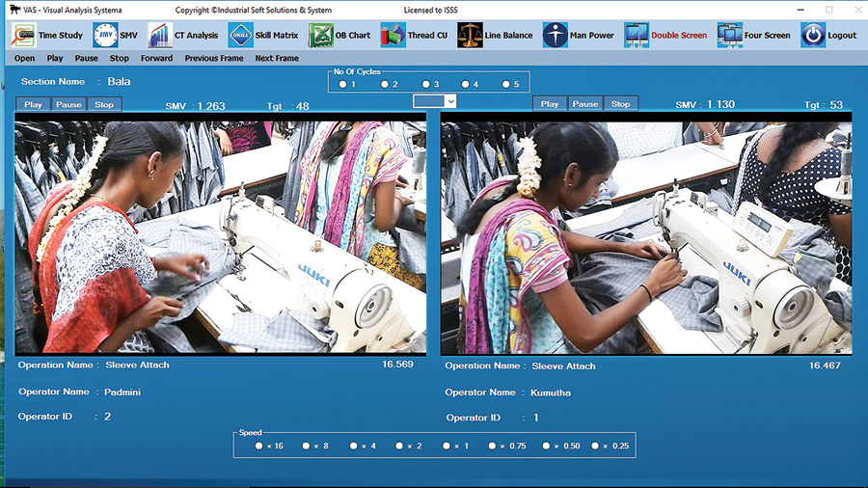The width and height of the screenshot is (868, 488).
Task: Open the Skill Matrix text label
Action: (x=277, y=36)
